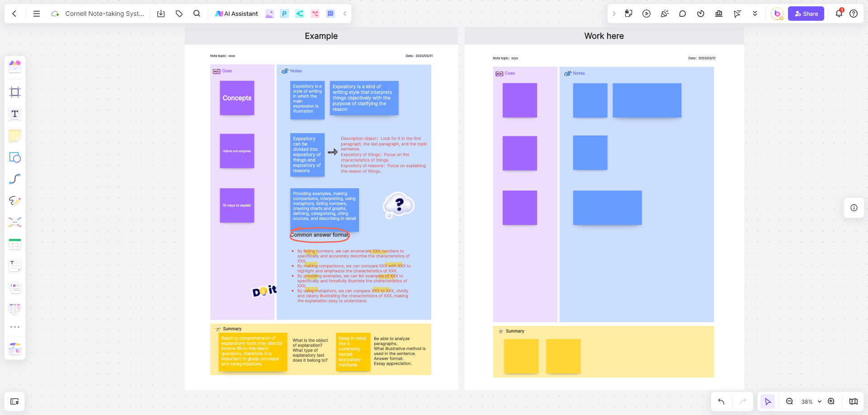Open the help question mark

854,14
